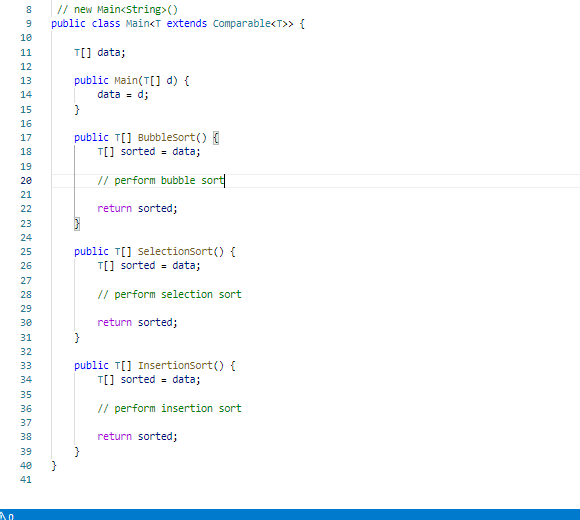Click 'T[] sorted = data;' on line 26
This screenshot has width=580, height=520.
149,266
